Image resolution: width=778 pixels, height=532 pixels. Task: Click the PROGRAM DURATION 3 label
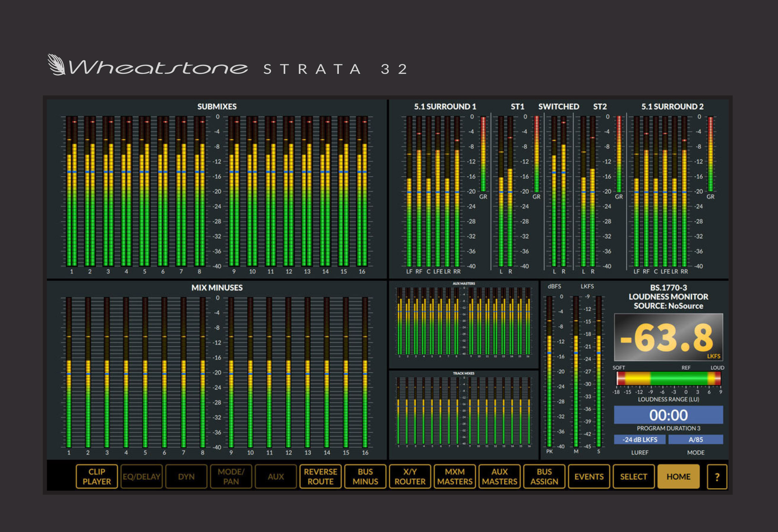[668, 428]
